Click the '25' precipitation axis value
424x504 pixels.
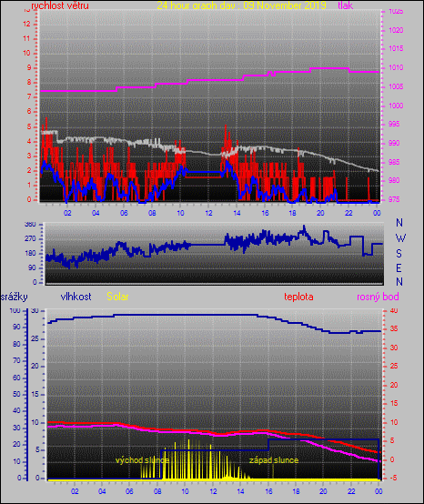click(x=35, y=338)
